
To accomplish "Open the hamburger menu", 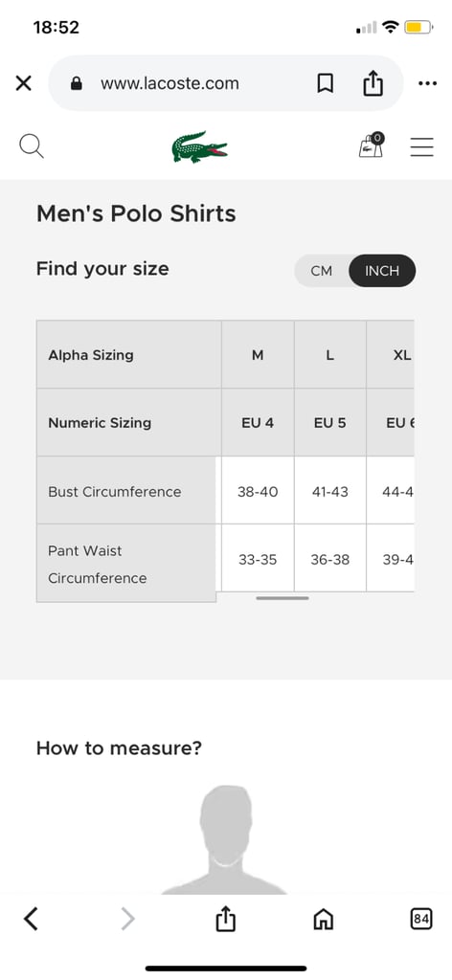I will pos(422,146).
